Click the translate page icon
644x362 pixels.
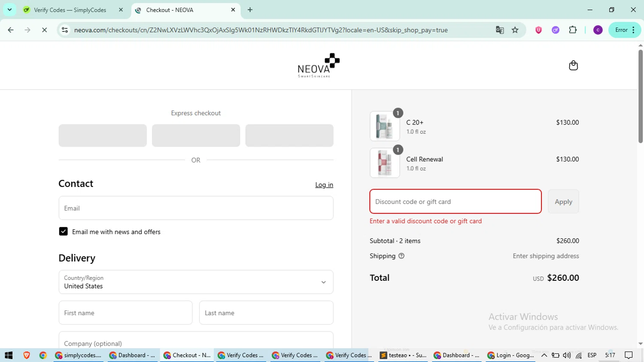[500, 30]
